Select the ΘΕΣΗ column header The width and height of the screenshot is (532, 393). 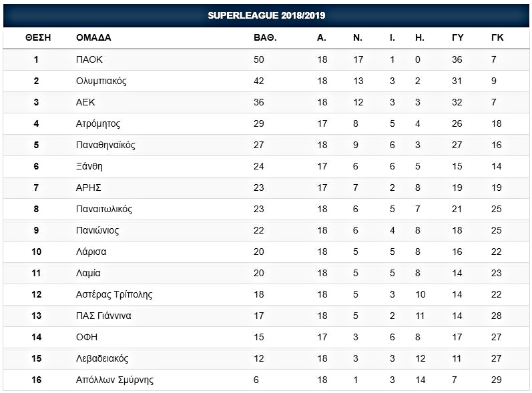tap(38, 37)
